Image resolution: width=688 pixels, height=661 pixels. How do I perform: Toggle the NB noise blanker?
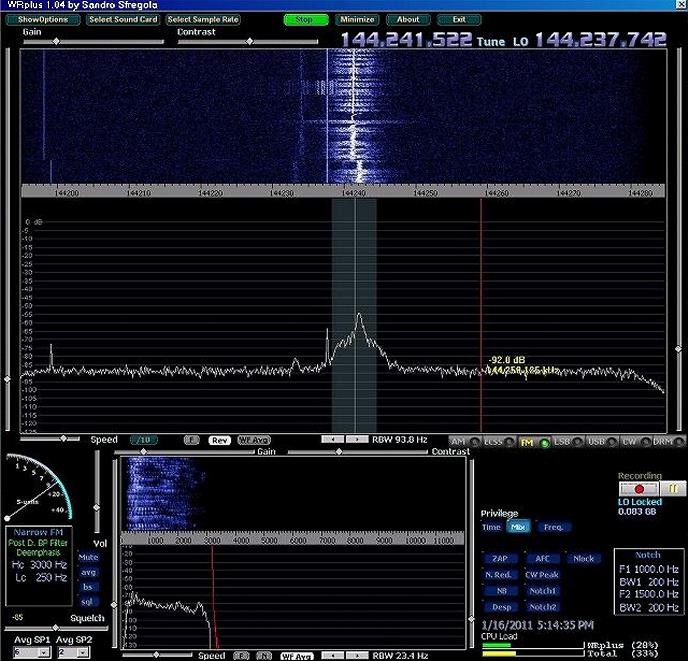[x=500, y=591]
